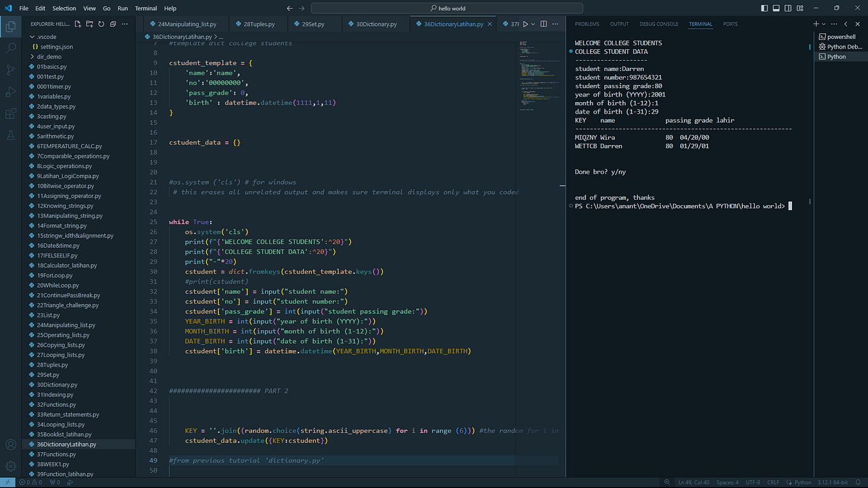This screenshot has height=488, width=868.
Task: Click the UTF-8 encoding status item
Action: click(752, 482)
